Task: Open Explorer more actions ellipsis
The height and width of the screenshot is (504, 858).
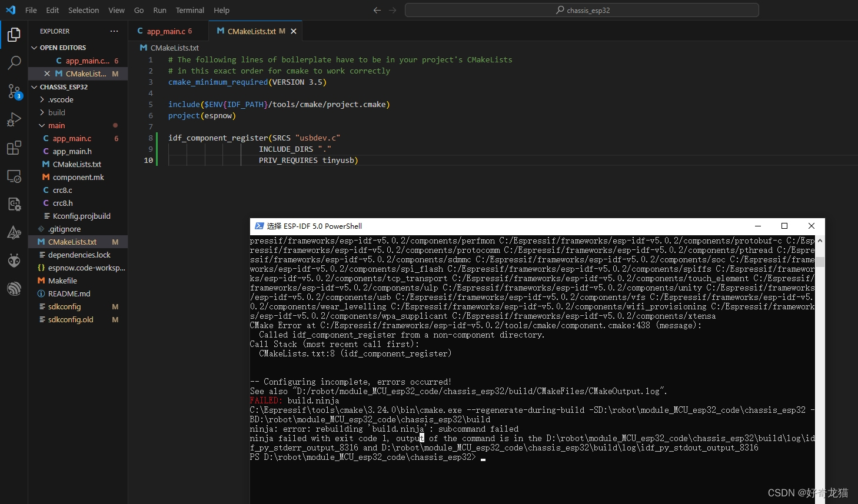Action: coord(114,31)
